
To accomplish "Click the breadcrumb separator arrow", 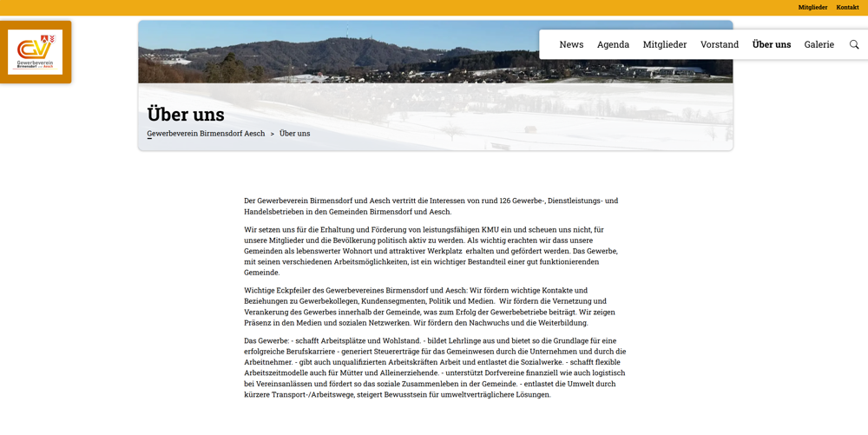I will pos(272,134).
